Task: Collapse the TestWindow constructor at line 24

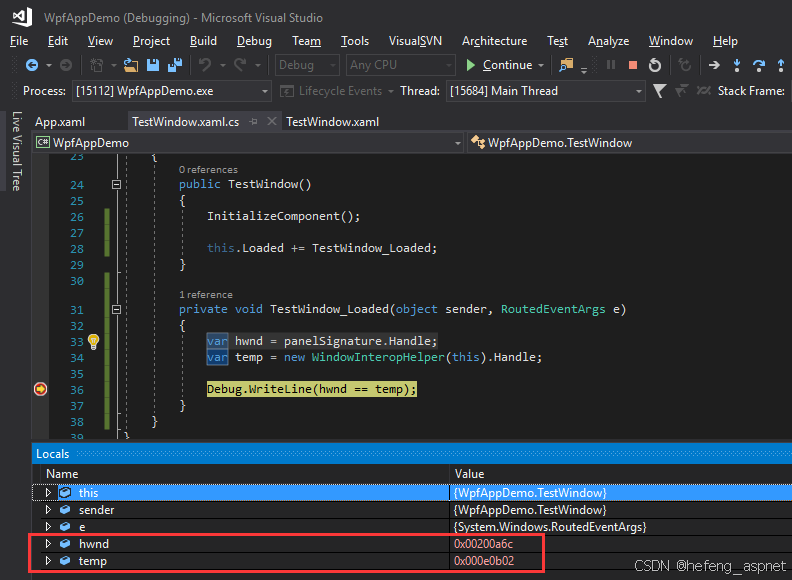Action: tap(116, 184)
